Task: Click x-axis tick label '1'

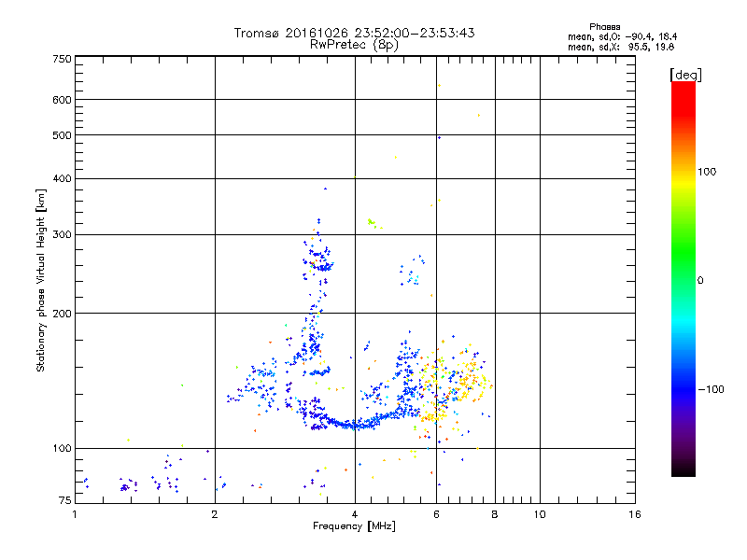Action: tap(75, 514)
